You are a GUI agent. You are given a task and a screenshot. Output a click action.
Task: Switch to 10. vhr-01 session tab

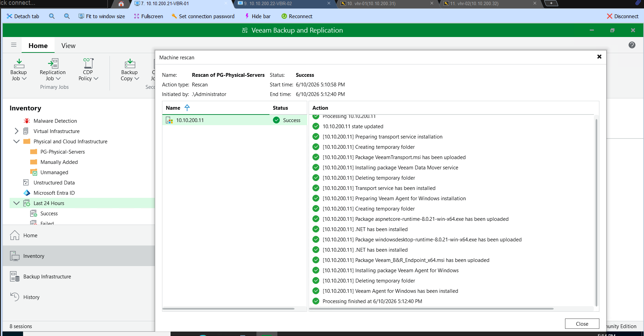coord(371,3)
